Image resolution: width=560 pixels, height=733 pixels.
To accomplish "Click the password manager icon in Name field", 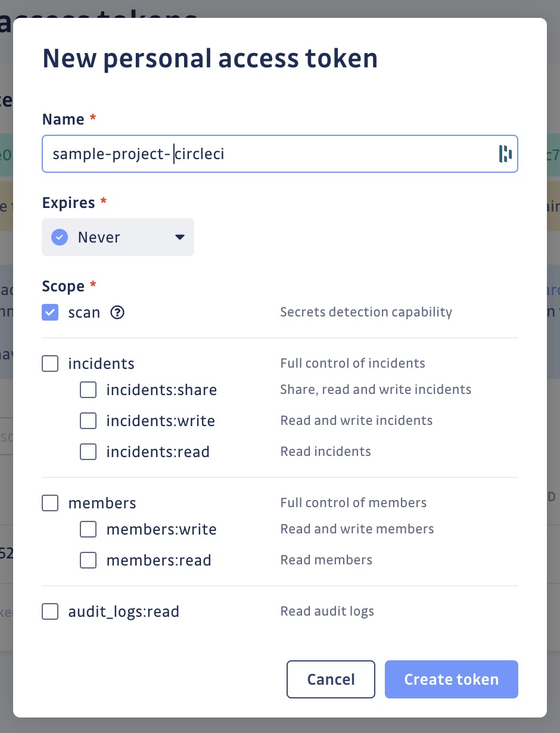I will pyautogui.click(x=505, y=154).
